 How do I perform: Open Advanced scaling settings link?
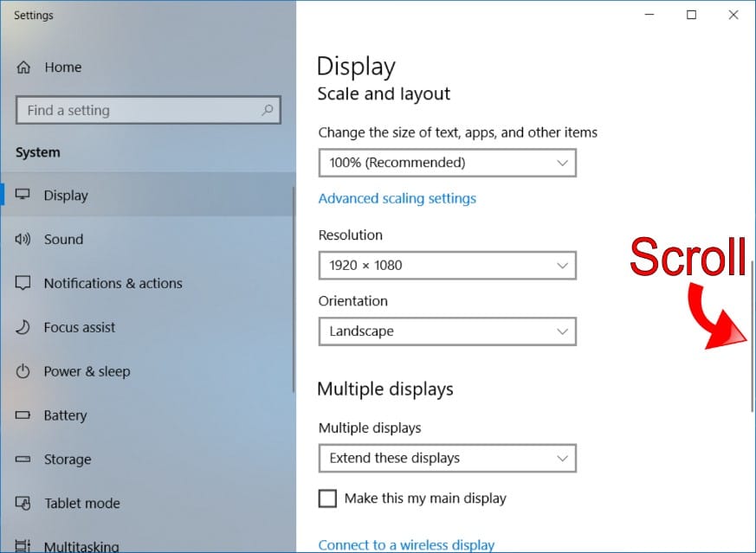click(x=397, y=198)
